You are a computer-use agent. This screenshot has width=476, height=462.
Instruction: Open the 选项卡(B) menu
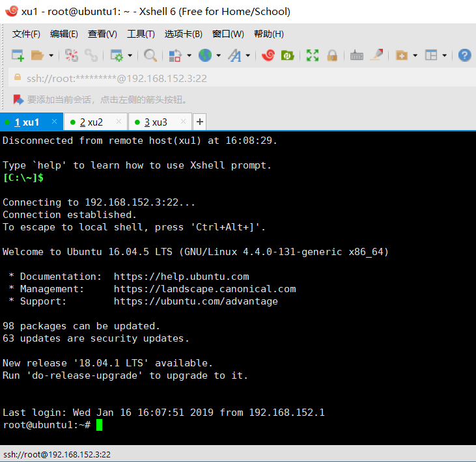(184, 34)
